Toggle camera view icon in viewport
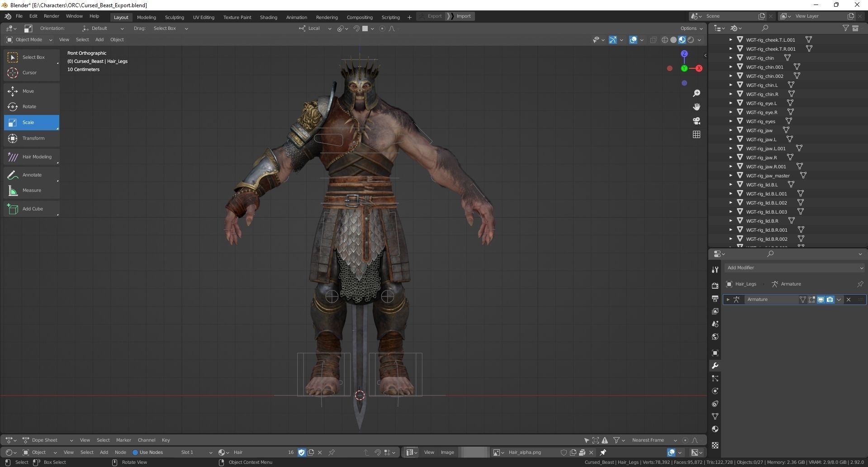 [697, 121]
